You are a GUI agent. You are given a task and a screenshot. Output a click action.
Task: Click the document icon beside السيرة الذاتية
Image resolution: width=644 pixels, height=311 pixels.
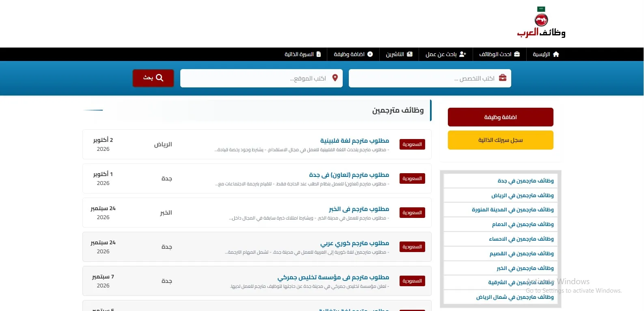(x=319, y=54)
